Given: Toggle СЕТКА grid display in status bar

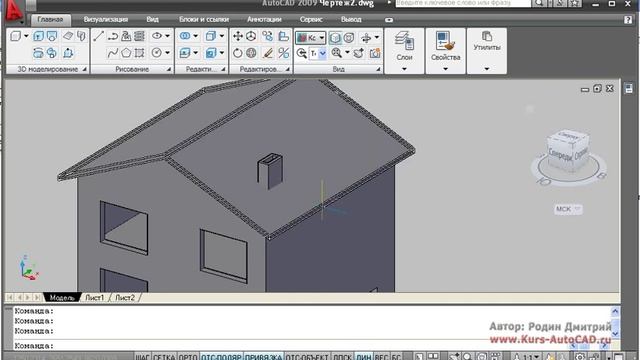Looking at the screenshot, I should coord(164,357).
